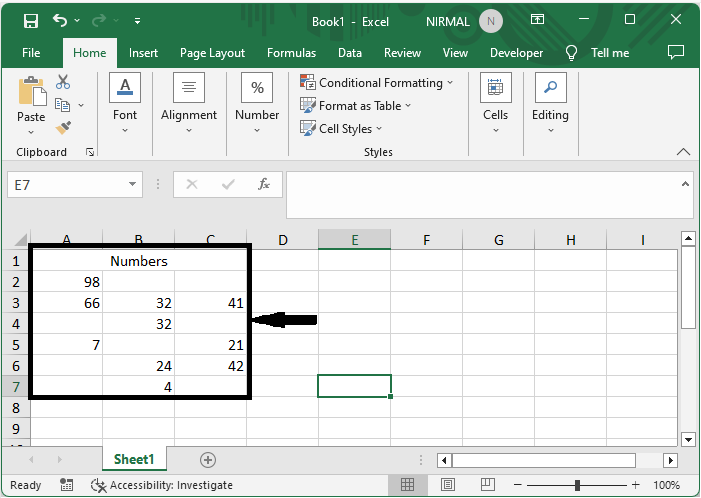Collapse the ribbon with the caret
This screenshot has width=701, height=498.
(x=683, y=152)
